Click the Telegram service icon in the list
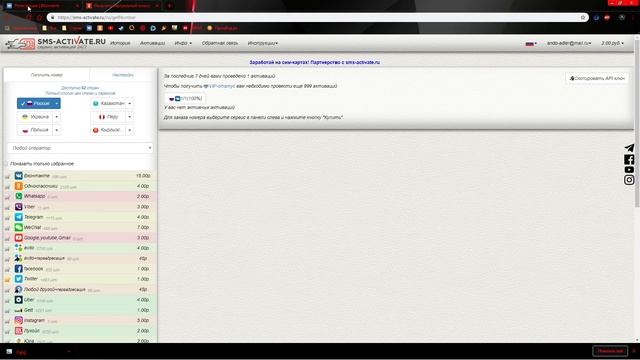The image size is (640, 360). pyautogui.click(x=18, y=217)
